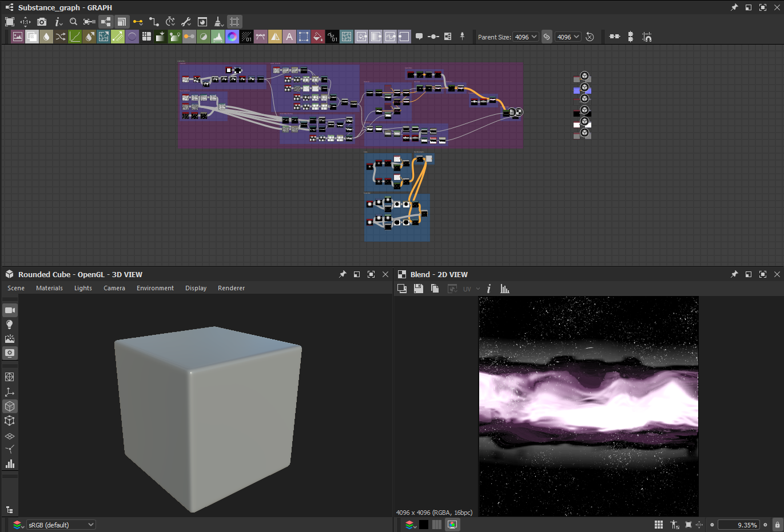Image resolution: width=784 pixels, height=532 pixels.
Task: Open the Materials menu in 3D view
Action: [49, 288]
